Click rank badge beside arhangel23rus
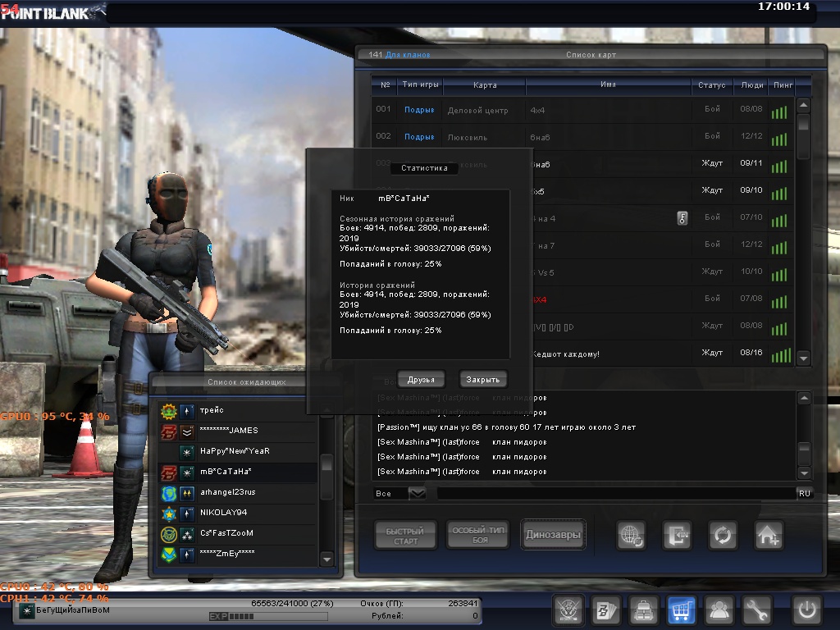The image size is (840, 630). 187,493
